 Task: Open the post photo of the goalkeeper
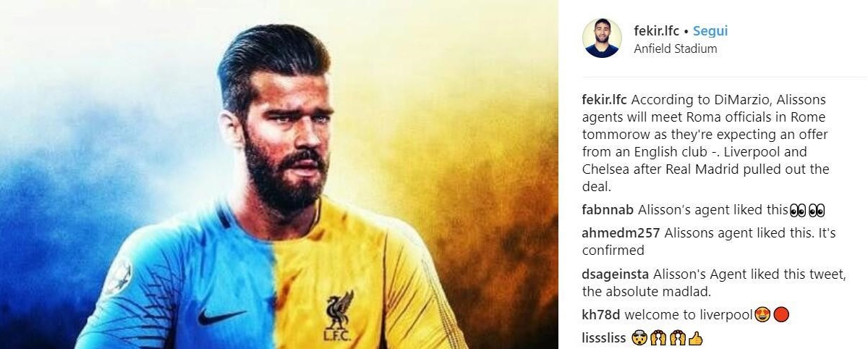[x=279, y=174]
